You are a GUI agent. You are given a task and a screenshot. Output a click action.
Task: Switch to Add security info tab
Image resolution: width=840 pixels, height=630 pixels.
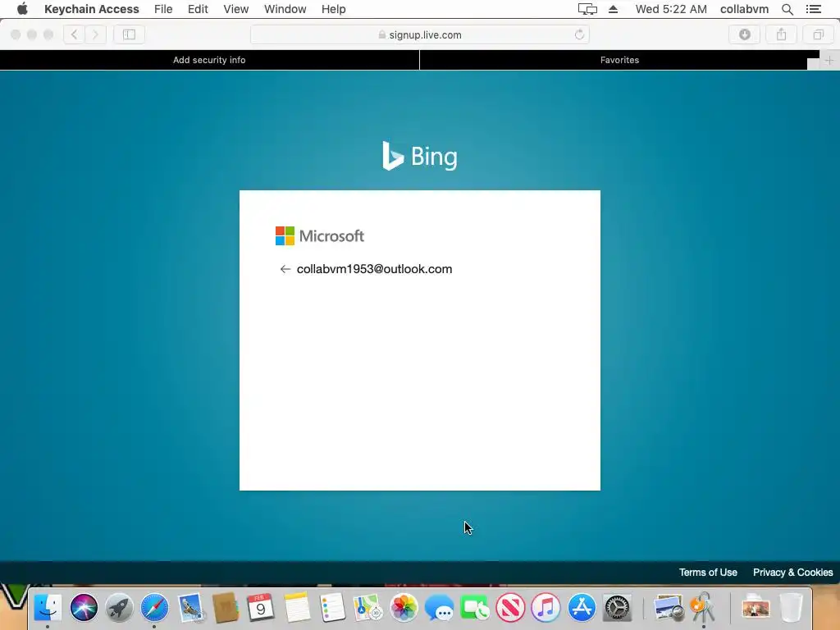209,60
